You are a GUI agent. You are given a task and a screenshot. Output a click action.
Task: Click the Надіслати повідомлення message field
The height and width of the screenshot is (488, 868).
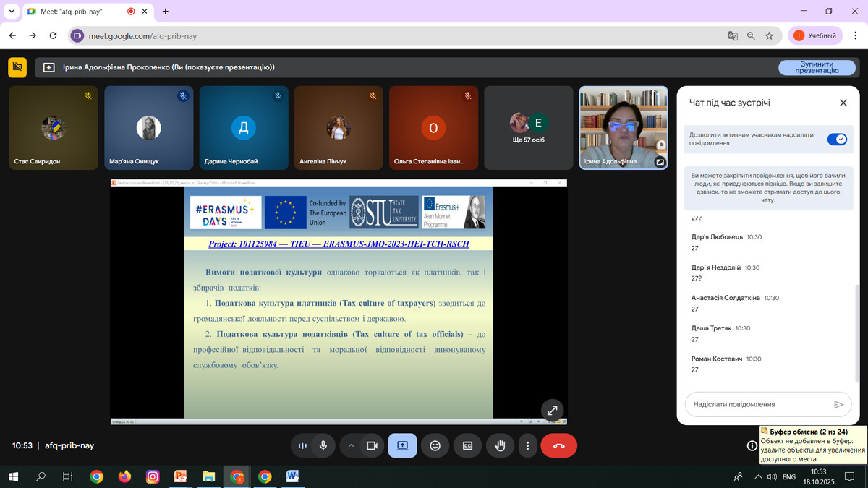(x=755, y=405)
